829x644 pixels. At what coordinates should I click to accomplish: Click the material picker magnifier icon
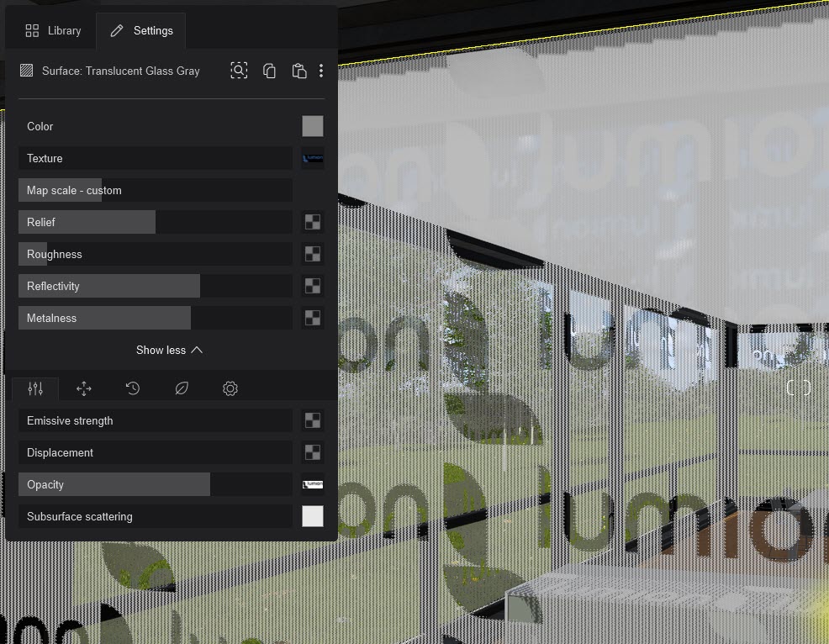pos(239,71)
